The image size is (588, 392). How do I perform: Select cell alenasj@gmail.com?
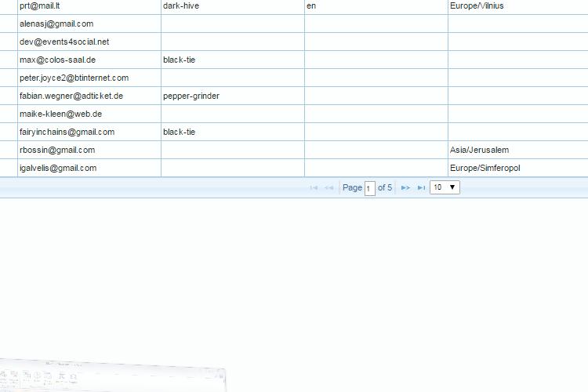tap(89, 24)
